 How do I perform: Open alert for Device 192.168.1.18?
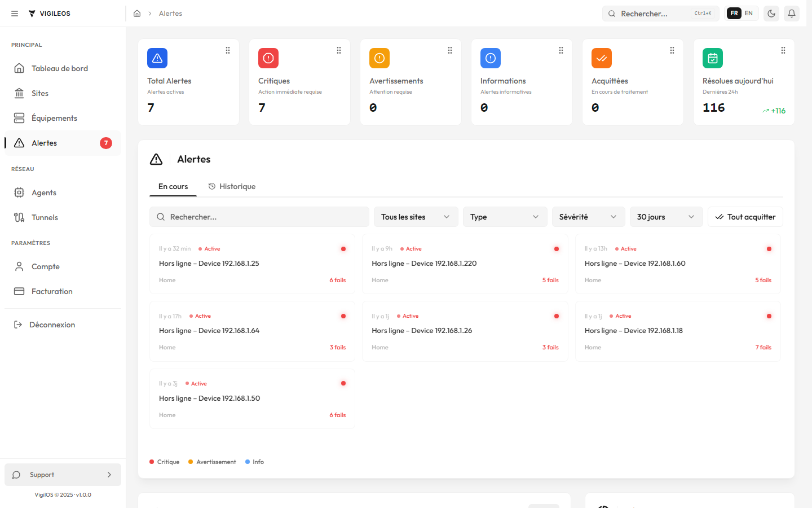tap(678, 331)
